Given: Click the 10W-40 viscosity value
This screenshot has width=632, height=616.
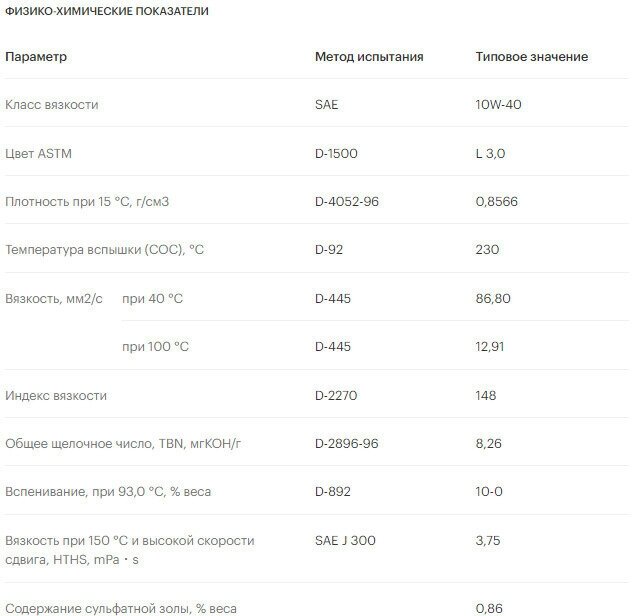Looking at the screenshot, I should [499, 105].
